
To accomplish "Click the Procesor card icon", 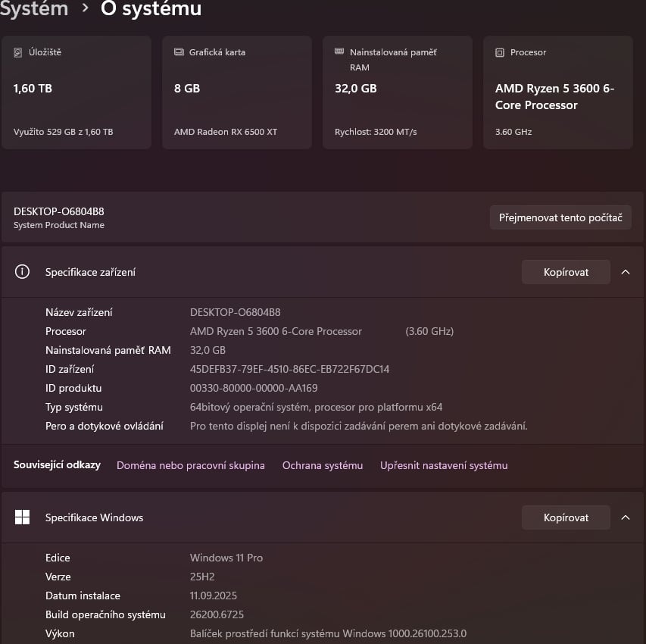I will pyautogui.click(x=499, y=52).
